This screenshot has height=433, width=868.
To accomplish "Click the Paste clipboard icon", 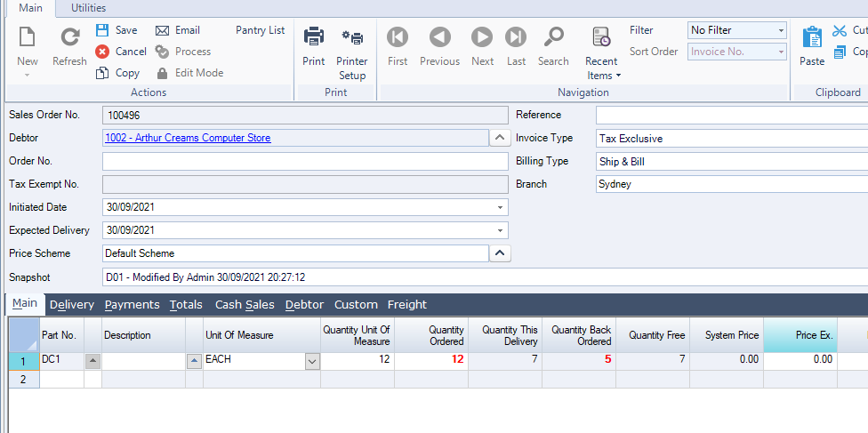I will click(811, 37).
